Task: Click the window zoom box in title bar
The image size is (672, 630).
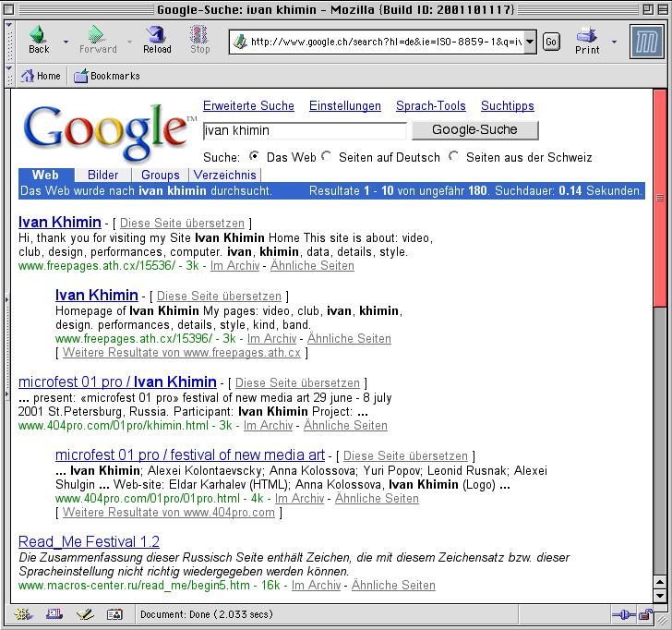Action: pyautogui.click(x=648, y=9)
